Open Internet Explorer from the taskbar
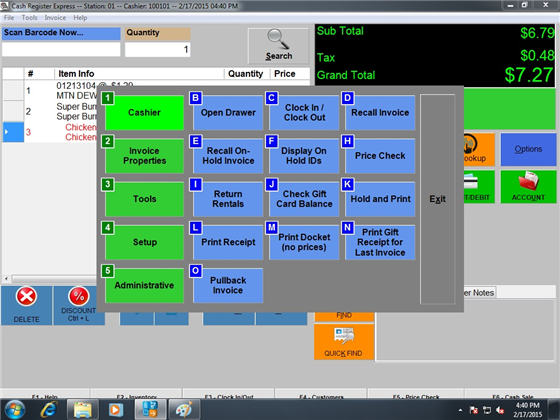This screenshot has width=560, height=420. 49,410
